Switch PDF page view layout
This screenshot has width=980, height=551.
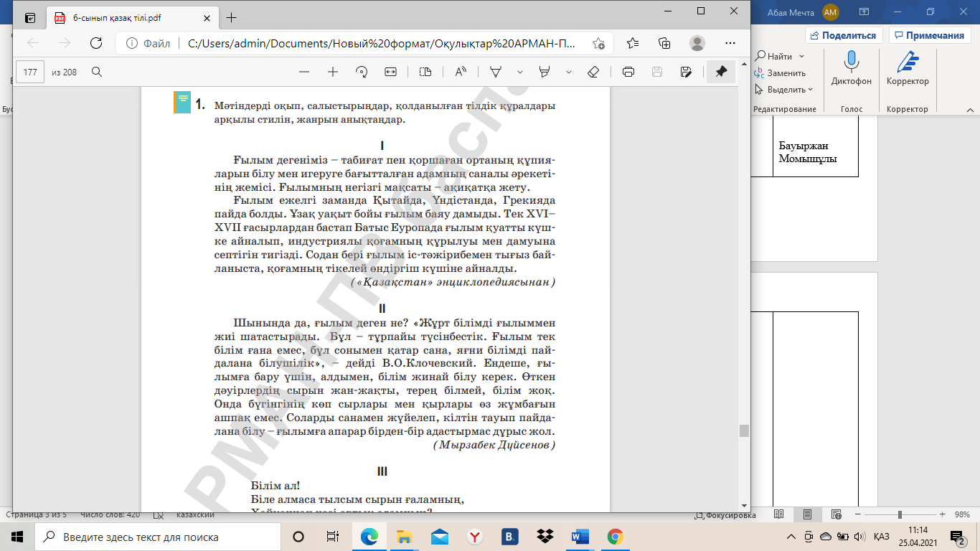[425, 72]
